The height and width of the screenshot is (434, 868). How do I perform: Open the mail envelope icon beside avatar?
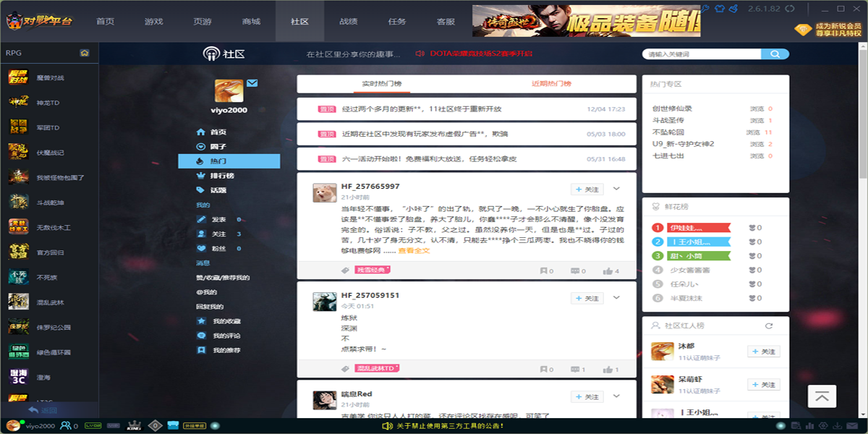tap(252, 83)
